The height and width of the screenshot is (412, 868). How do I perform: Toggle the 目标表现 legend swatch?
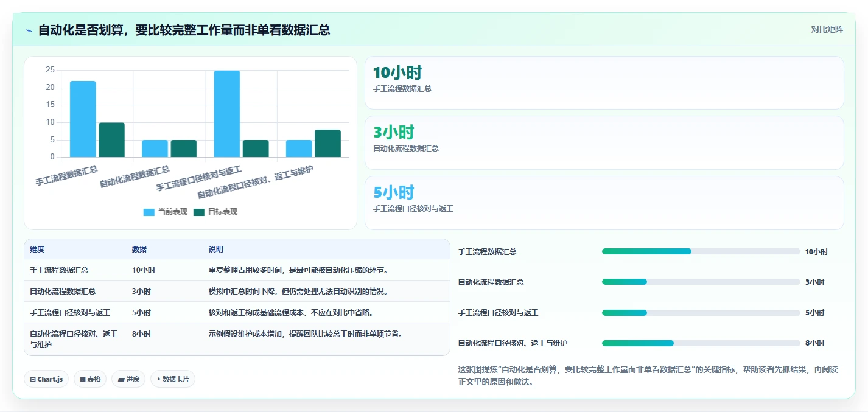(x=199, y=212)
